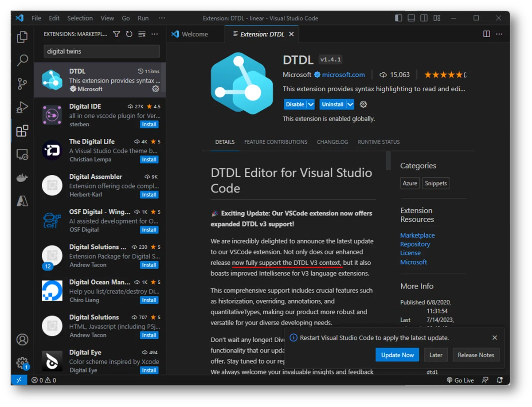Viewport: 532px width, 407px height.
Task: Open the Explorer view in activity bar
Action: tap(22, 37)
